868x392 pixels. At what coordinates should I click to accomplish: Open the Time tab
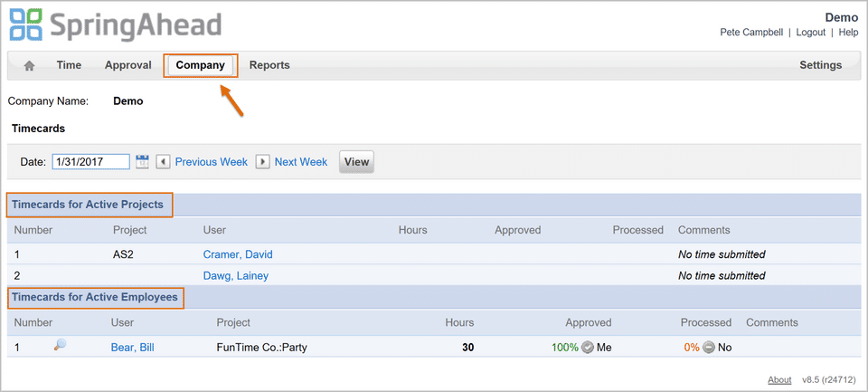69,65
